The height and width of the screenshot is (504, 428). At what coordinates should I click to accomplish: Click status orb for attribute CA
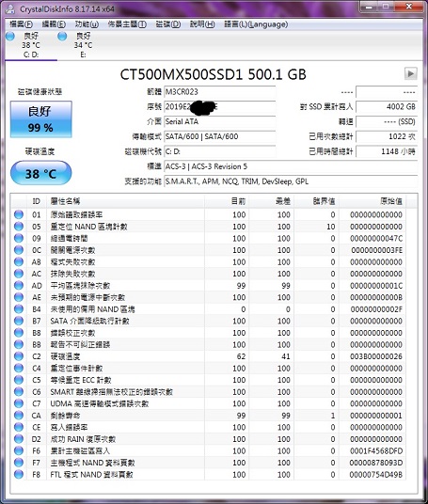pyautogui.click(x=19, y=416)
